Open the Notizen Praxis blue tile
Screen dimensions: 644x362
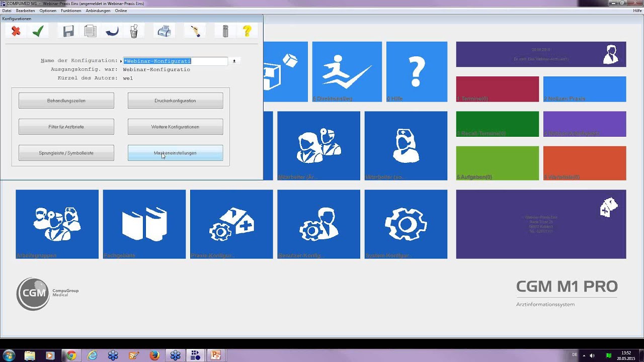point(585,89)
